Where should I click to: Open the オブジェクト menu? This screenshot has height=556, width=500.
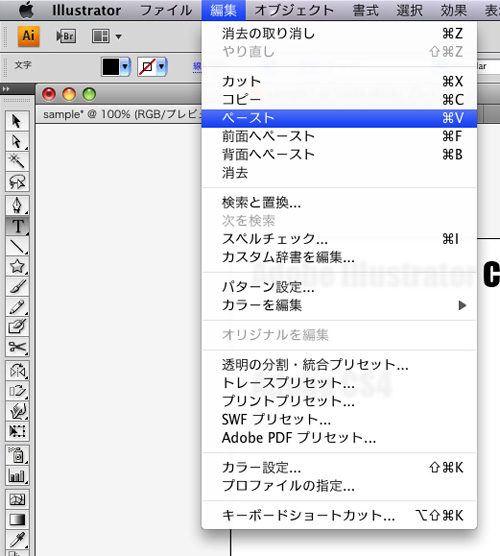294,10
